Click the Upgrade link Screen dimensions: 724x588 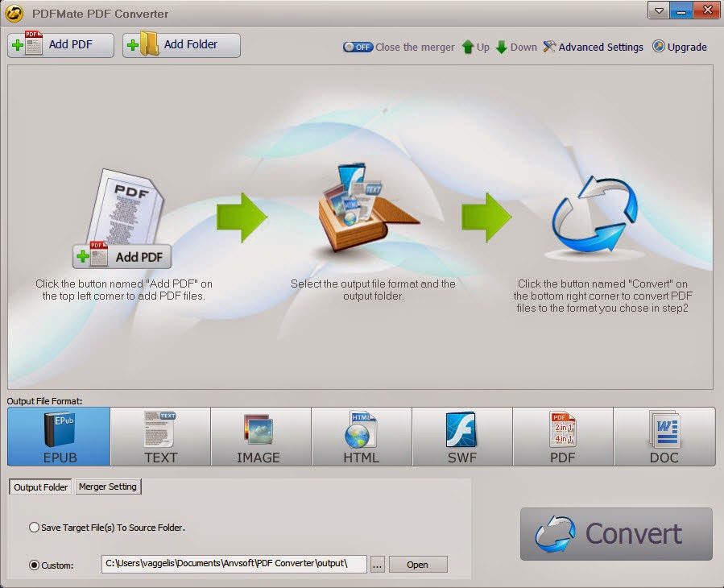(x=679, y=47)
